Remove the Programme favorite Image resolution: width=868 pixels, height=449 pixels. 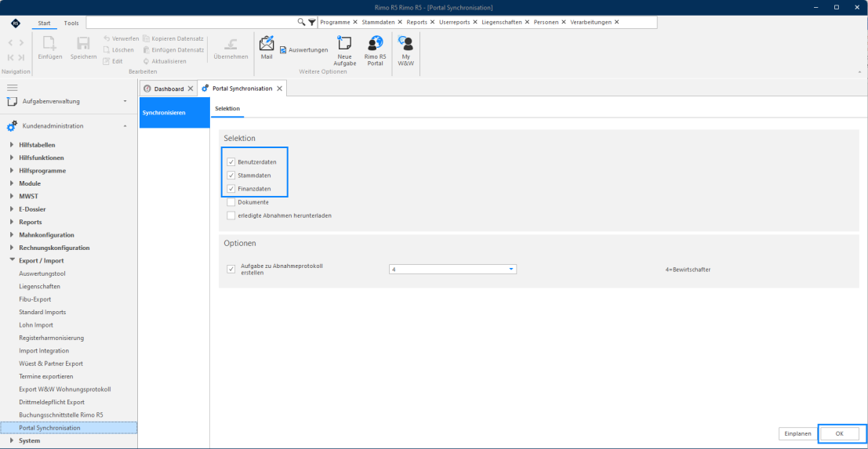click(355, 22)
